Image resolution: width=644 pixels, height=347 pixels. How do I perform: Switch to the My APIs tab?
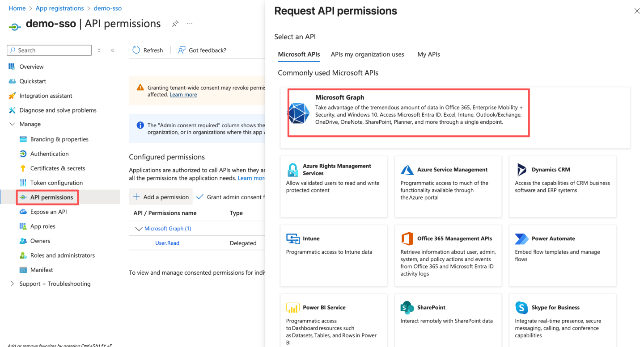pyautogui.click(x=428, y=54)
